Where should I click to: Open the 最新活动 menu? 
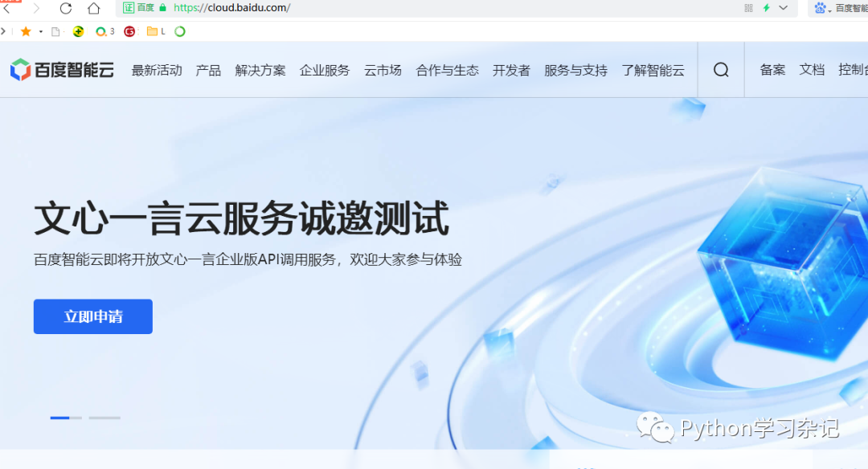(157, 70)
